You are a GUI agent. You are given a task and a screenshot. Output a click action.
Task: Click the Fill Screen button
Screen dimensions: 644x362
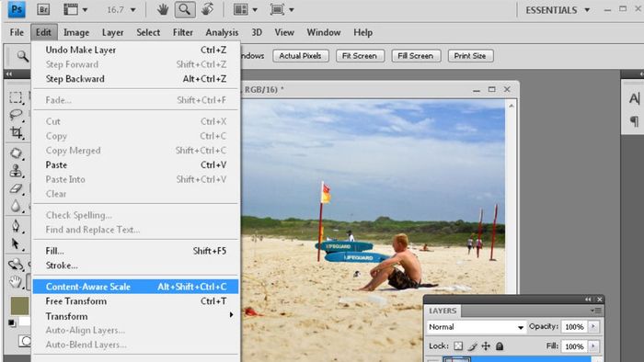(x=416, y=56)
